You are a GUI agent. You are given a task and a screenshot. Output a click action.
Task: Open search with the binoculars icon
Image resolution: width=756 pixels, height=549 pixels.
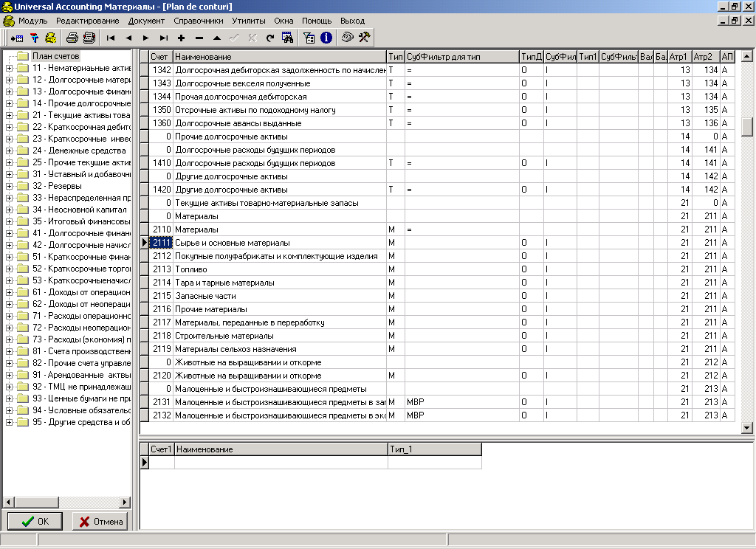pos(287,38)
